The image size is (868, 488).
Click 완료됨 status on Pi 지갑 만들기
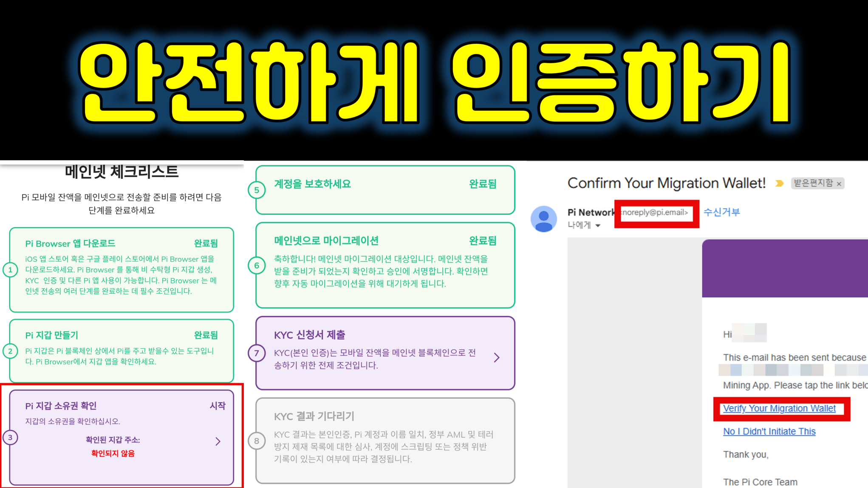(x=206, y=335)
